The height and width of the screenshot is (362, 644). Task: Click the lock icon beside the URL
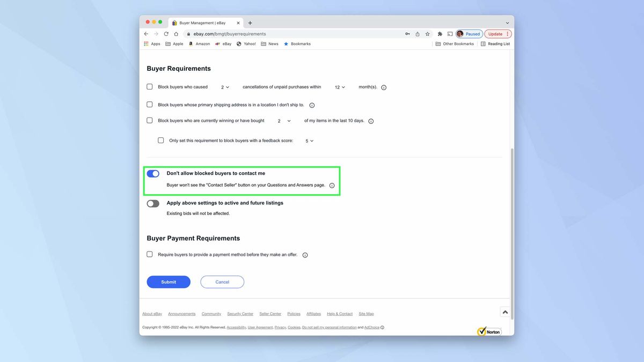(188, 34)
